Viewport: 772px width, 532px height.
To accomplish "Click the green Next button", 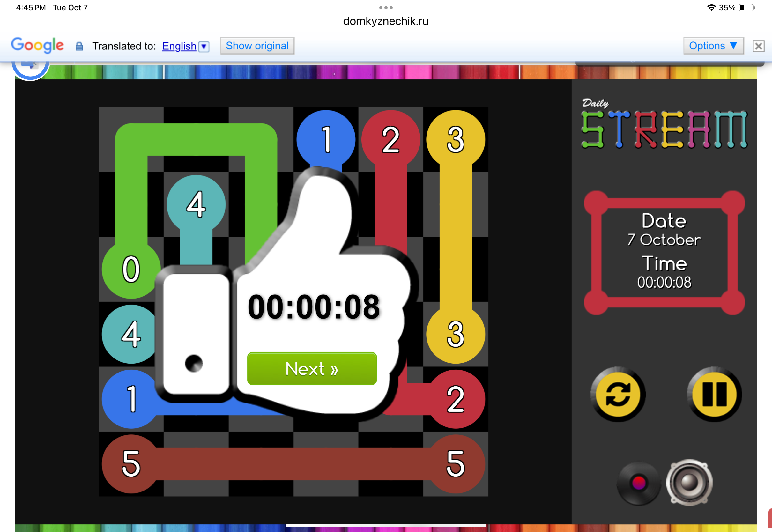I will [312, 369].
